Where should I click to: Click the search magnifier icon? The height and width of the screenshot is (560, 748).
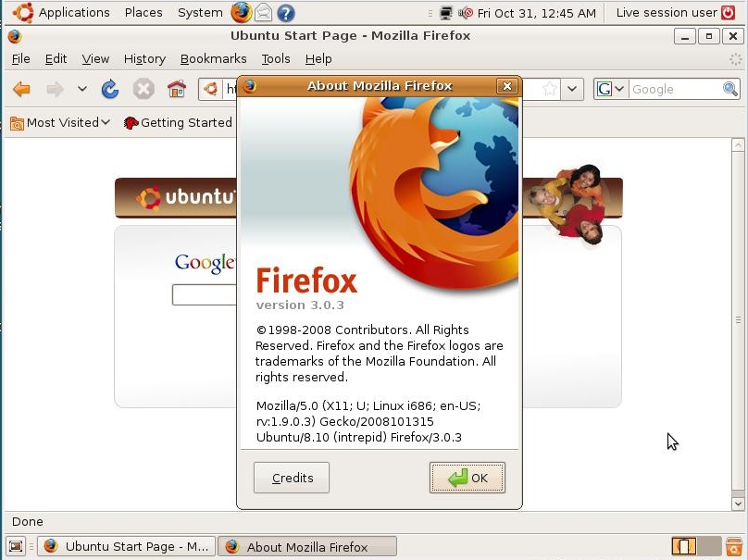coord(730,89)
